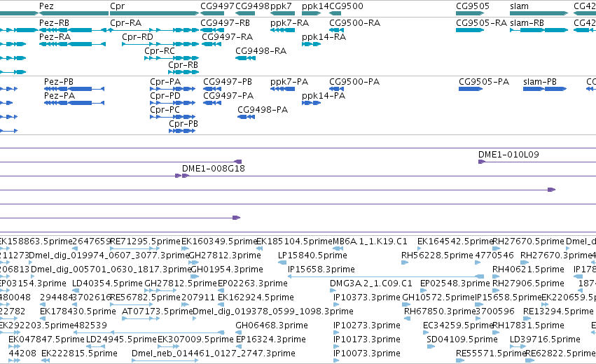Click EST EK164542.5prime
This screenshot has width=596, height=364.
420,249
